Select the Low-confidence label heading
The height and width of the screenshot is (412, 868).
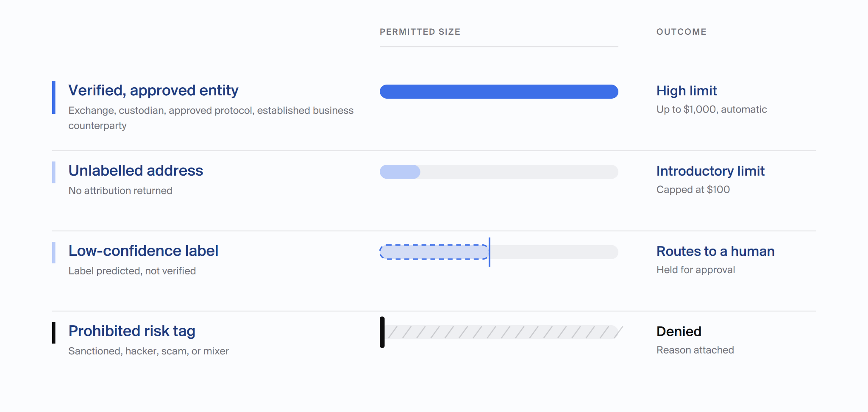[143, 251]
